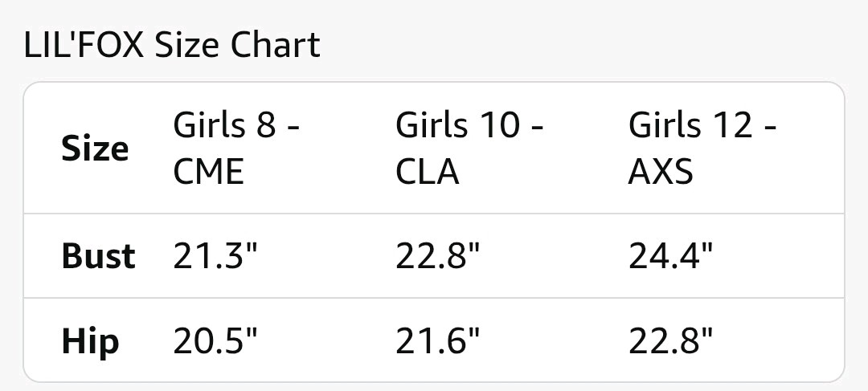Select the bold Size column header
The width and height of the screenshot is (868, 391).
(x=95, y=149)
